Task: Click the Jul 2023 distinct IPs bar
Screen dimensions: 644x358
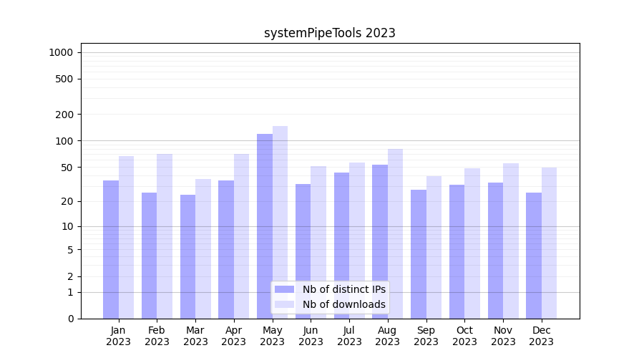Action: click(x=341, y=246)
